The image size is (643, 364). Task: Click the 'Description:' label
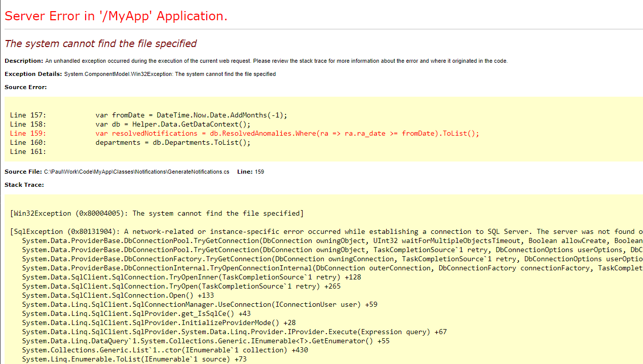[x=24, y=61]
